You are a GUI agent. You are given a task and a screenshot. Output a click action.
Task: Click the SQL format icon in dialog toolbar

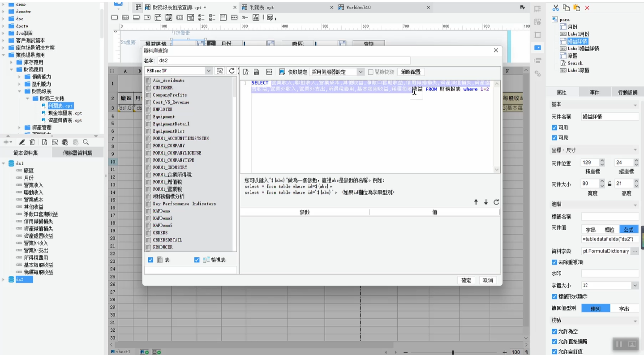point(269,72)
